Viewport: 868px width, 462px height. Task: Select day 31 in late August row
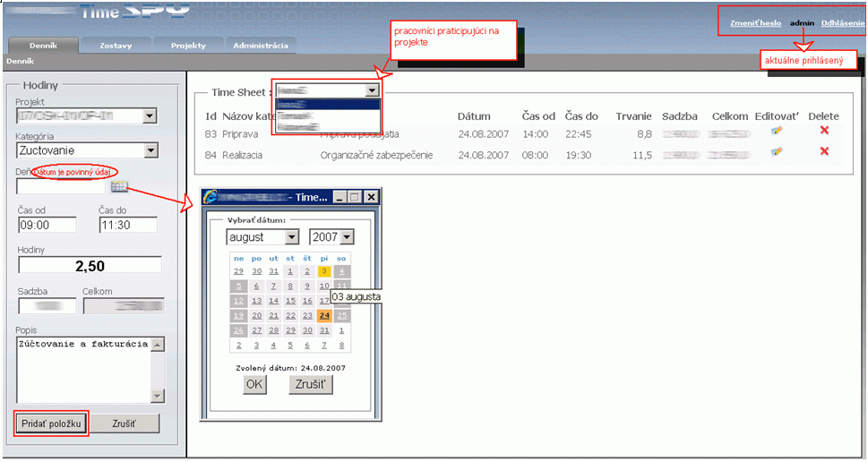coord(324,330)
